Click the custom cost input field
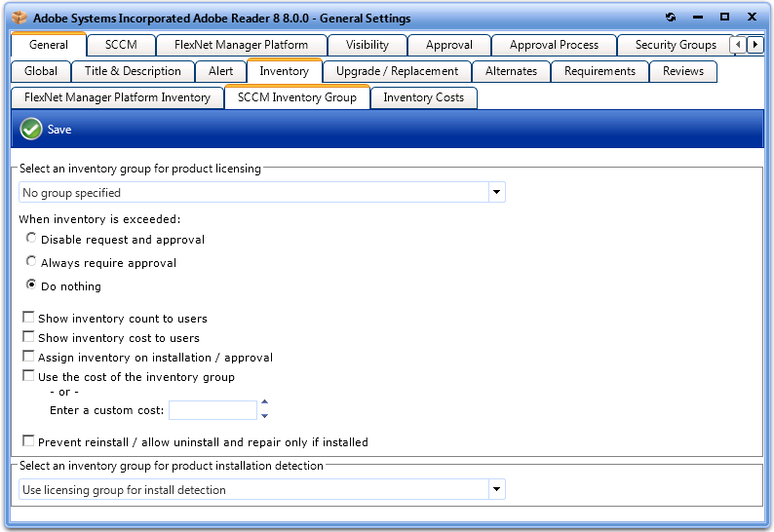The image size is (774, 532). coord(213,410)
